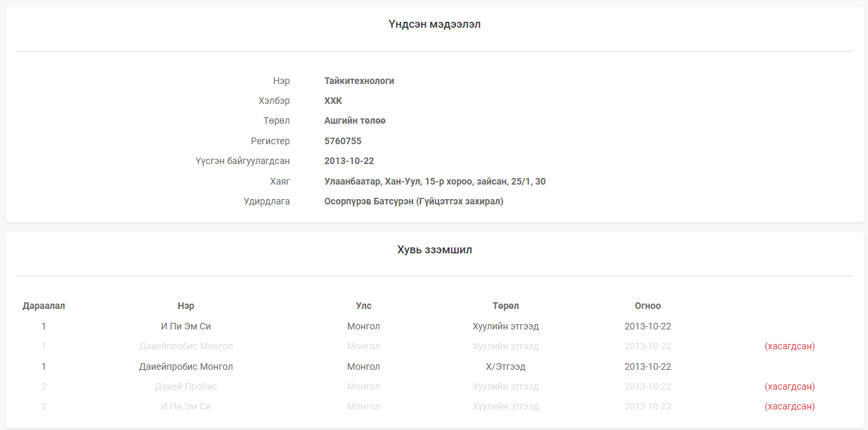
Task: Click the Хувь эзэмшил section heading
Action: pyautogui.click(x=434, y=250)
